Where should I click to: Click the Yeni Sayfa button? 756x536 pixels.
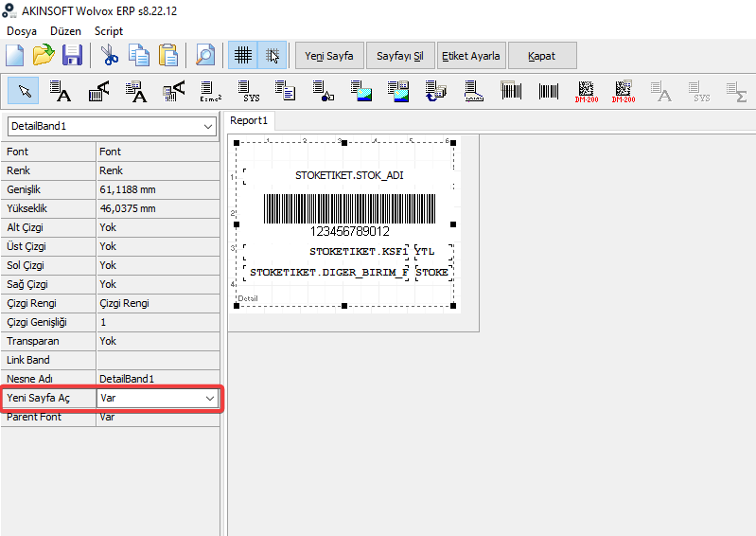pyautogui.click(x=329, y=56)
